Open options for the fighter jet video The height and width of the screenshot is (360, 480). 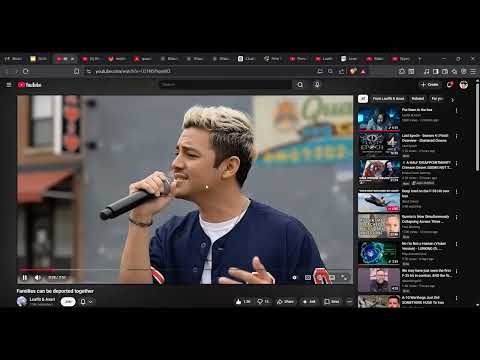click(x=457, y=192)
